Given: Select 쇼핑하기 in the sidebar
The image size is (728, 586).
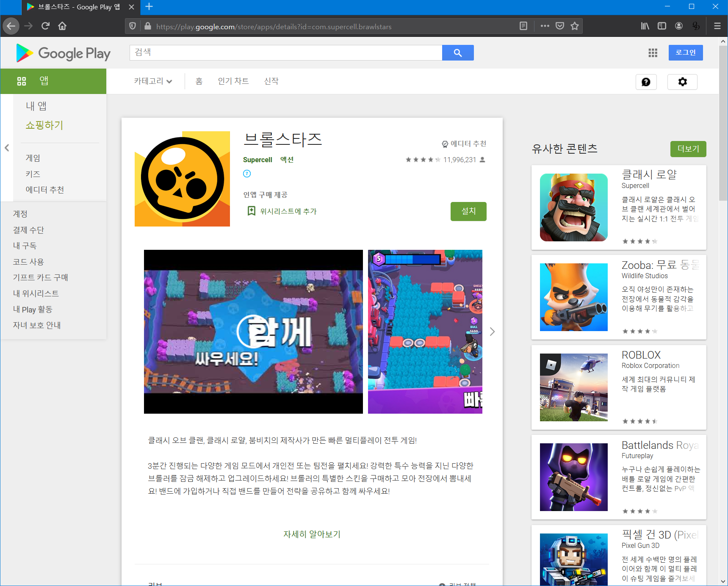Looking at the screenshot, I should tap(44, 125).
